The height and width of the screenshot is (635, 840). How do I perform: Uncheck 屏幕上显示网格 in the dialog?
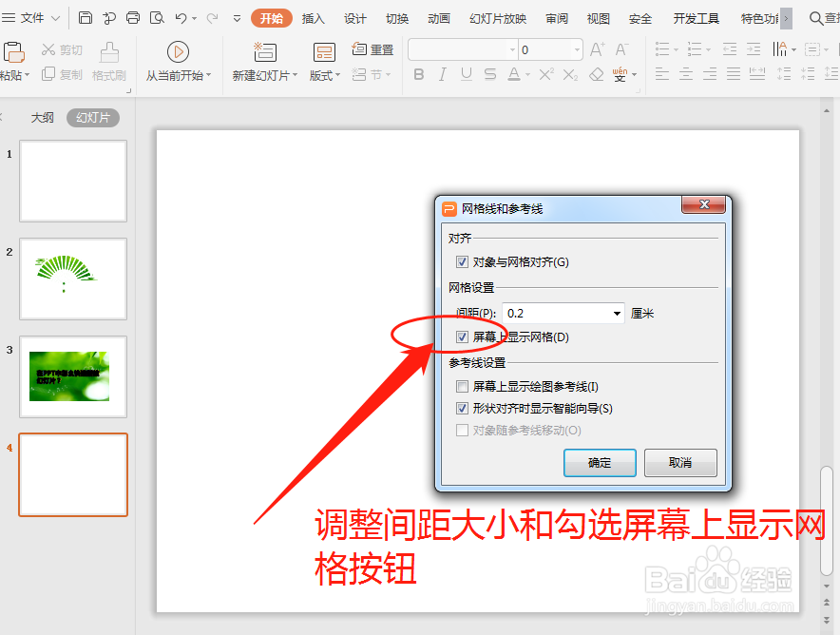462,337
